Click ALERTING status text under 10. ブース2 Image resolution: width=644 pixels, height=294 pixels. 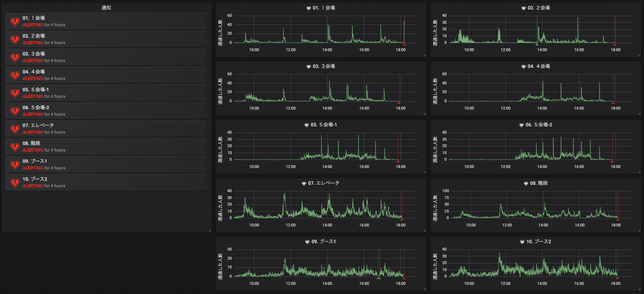tap(33, 186)
